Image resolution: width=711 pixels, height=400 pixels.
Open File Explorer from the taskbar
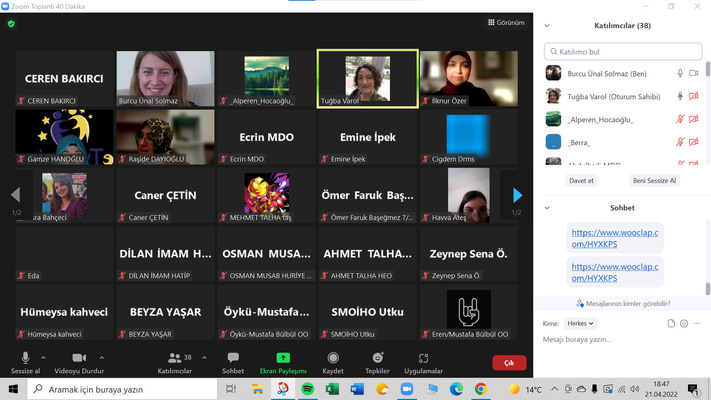coord(258,389)
